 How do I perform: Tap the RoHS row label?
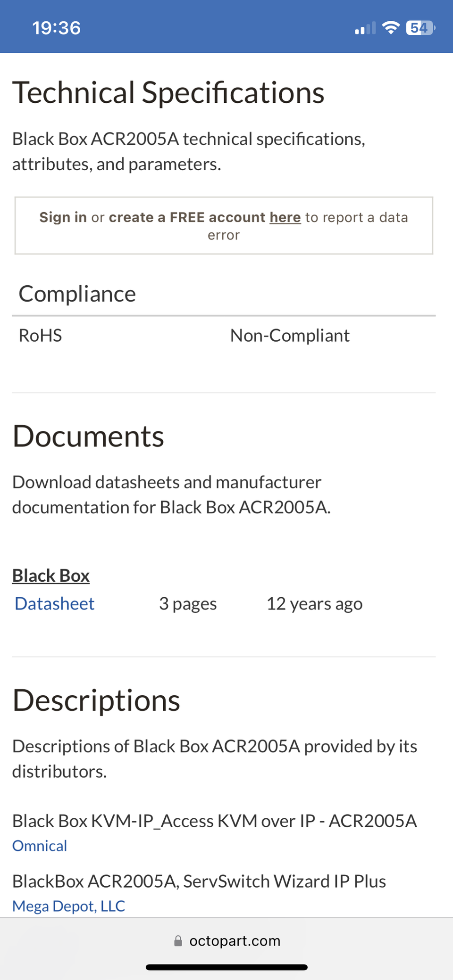(41, 336)
